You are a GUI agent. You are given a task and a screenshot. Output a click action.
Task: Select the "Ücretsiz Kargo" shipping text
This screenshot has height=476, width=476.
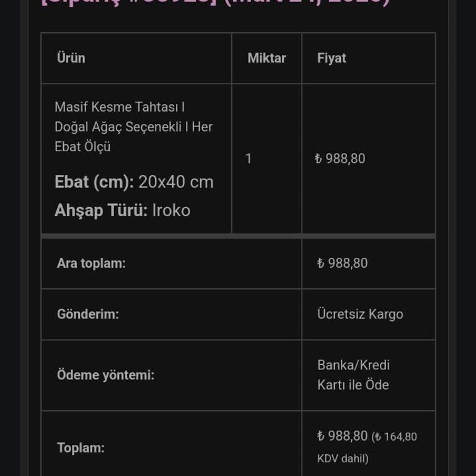(360, 314)
